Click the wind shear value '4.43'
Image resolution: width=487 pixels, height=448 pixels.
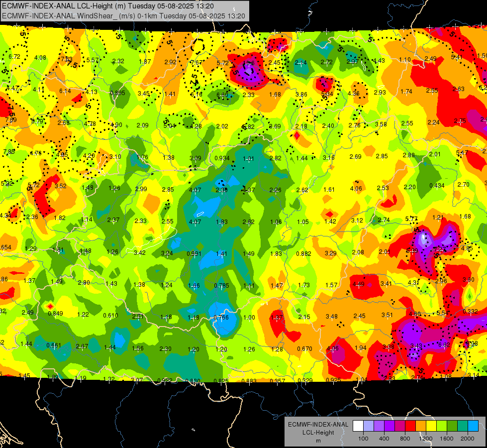379,61
